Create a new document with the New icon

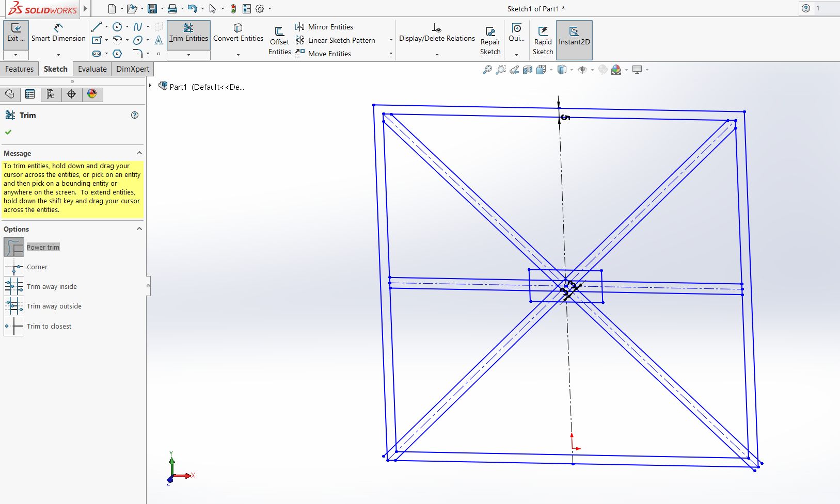(x=112, y=9)
